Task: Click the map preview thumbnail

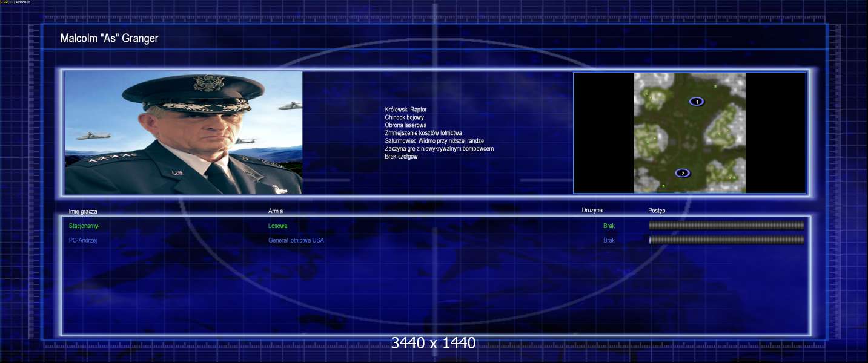Action: (x=690, y=132)
